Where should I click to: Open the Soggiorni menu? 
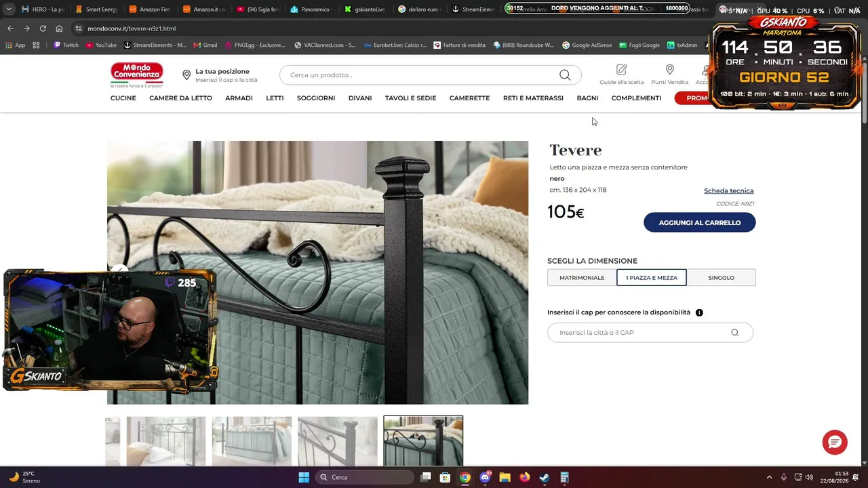pyautogui.click(x=316, y=98)
